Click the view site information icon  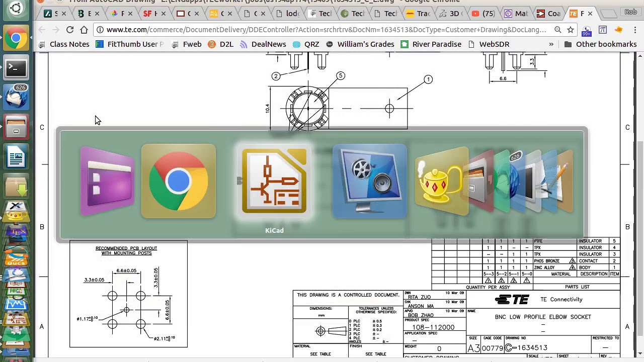pyautogui.click(x=100, y=30)
